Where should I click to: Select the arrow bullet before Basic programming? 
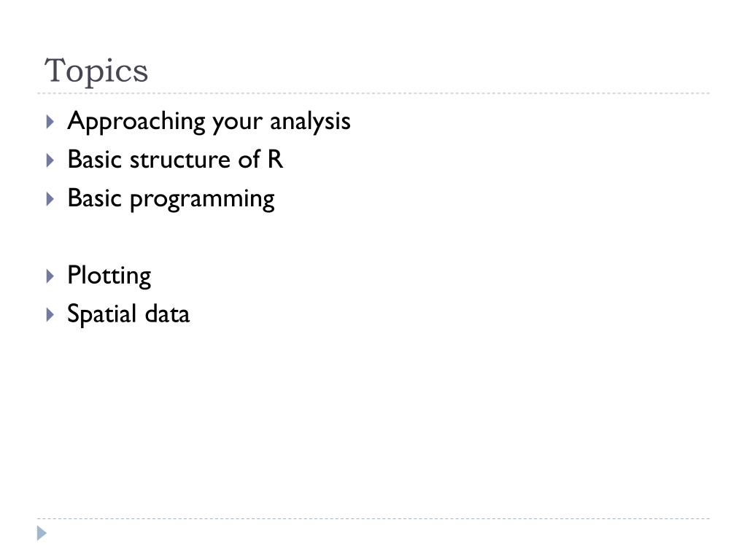50,199
